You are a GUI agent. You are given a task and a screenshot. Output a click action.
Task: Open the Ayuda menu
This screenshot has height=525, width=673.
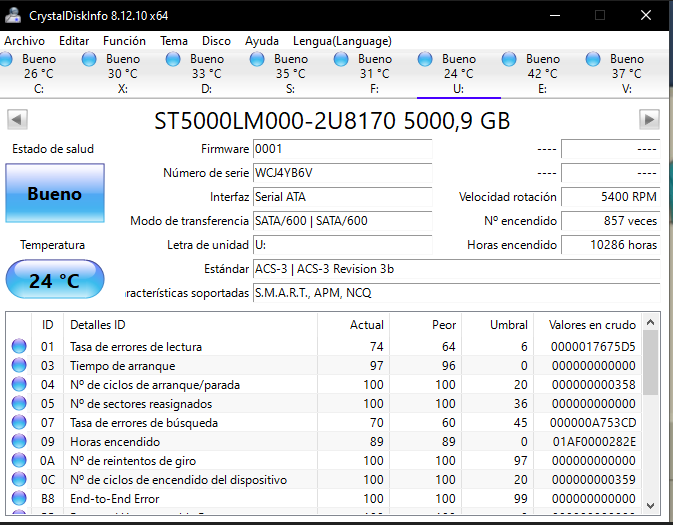click(x=262, y=41)
